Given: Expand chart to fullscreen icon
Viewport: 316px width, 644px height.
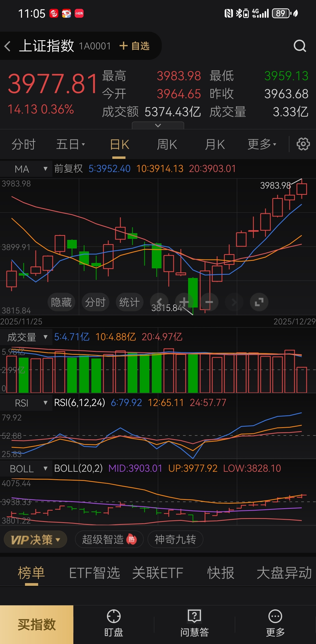Looking at the screenshot, I should coord(259,302).
